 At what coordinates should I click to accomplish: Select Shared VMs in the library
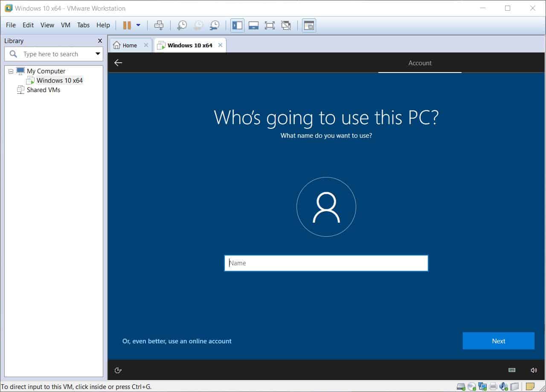pos(43,90)
